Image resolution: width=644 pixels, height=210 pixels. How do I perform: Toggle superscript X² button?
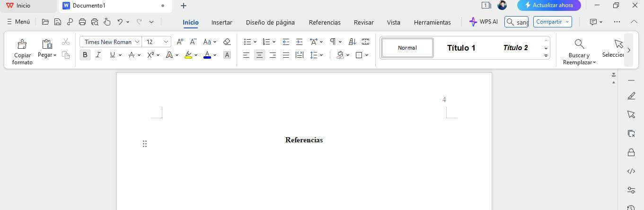pos(150,55)
